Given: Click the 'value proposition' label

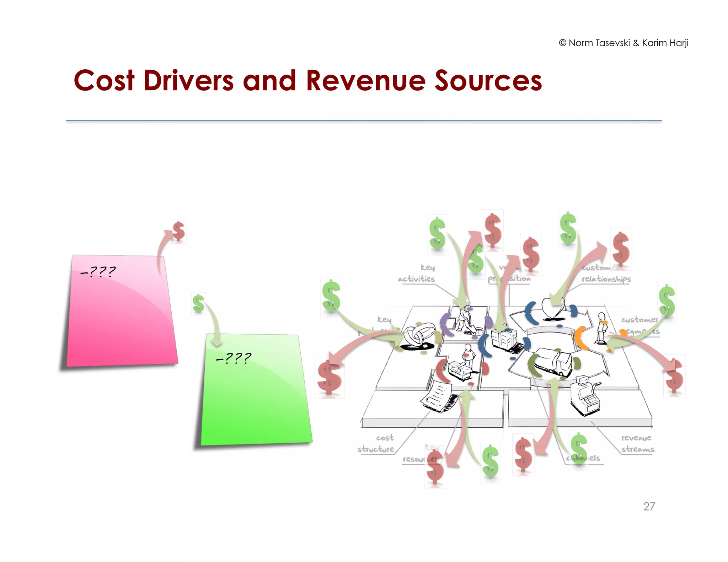Looking at the screenshot, I should point(510,273).
